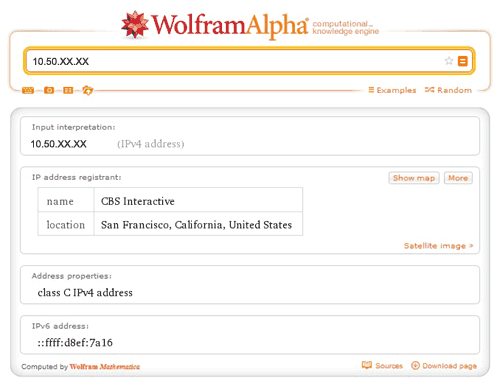Click the More button
The width and height of the screenshot is (500, 389).
(458, 178)
